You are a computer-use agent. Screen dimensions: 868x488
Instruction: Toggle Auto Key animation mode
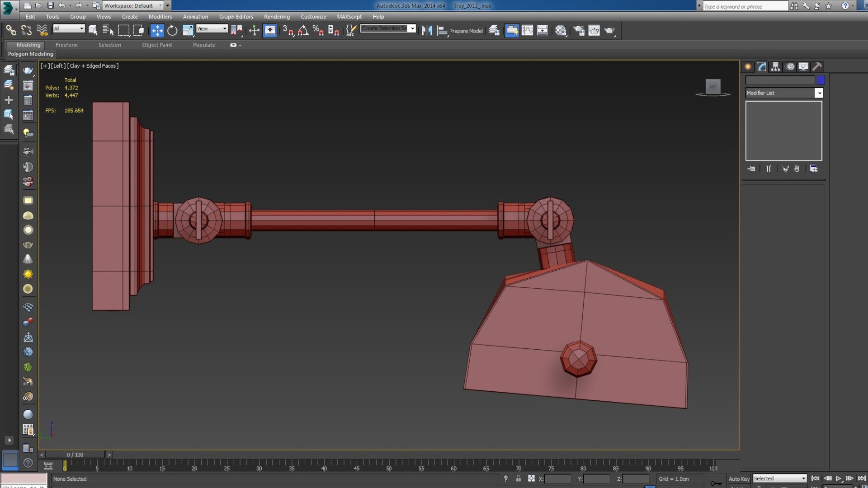(739, 479)
